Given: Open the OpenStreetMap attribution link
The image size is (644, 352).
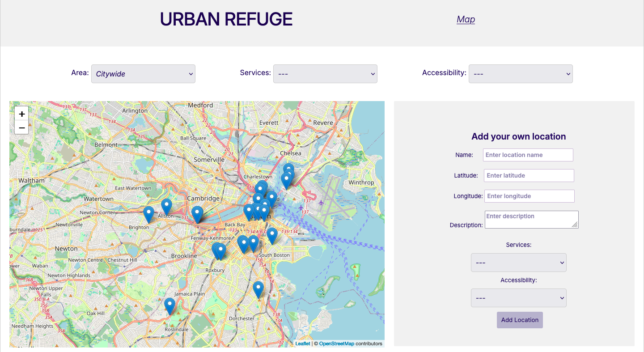Looking at the screenshot, I should 336,344.
